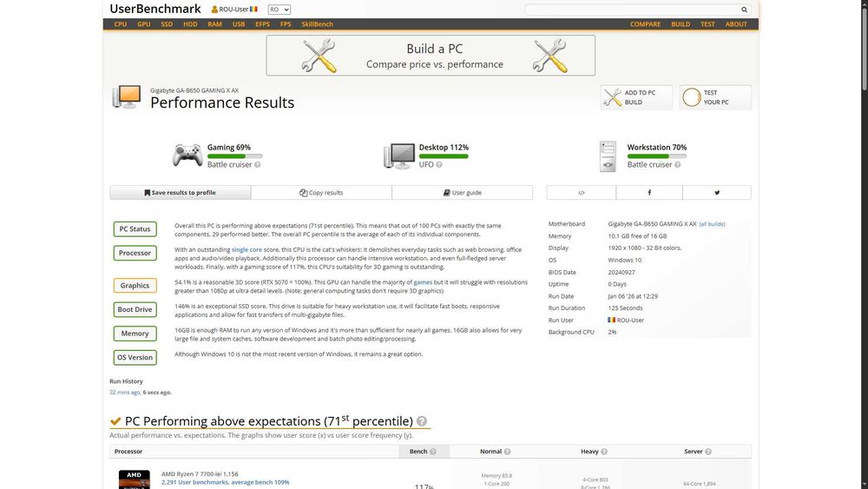Open the User guide
The height and width of the screenshot is (489, 868).
pos(463,193)
